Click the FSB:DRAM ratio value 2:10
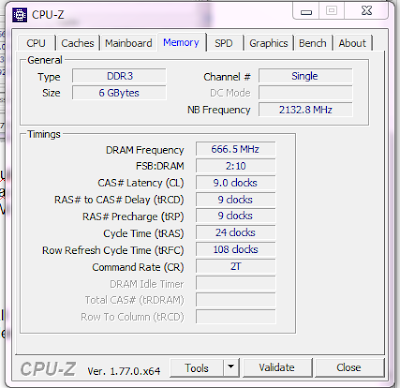 (235, 166)
